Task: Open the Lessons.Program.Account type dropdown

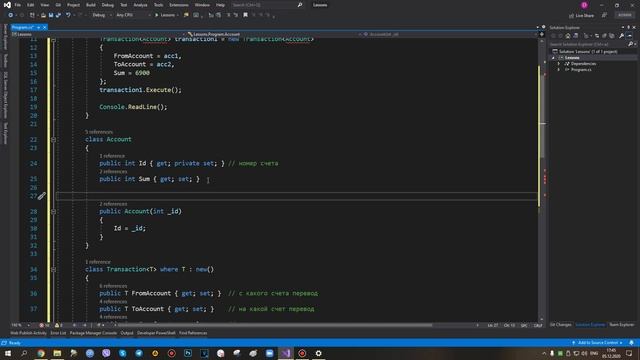Action: click(x=273, y=34)
